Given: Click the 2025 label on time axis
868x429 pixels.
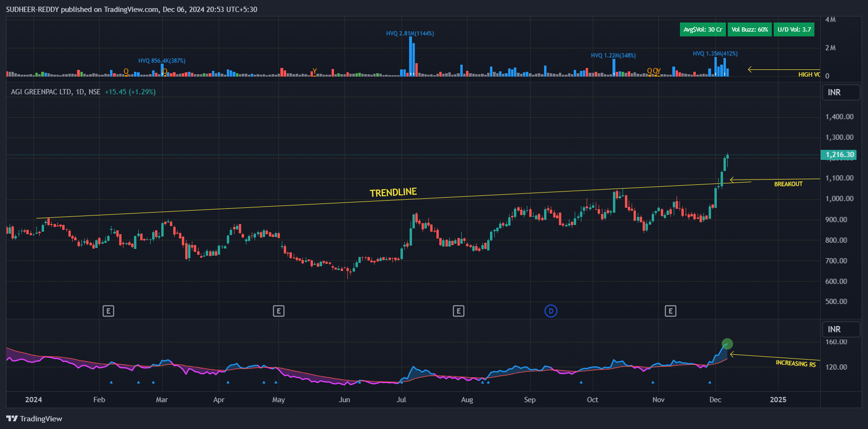Looking at the screenshot, I should tap(778, 400).
